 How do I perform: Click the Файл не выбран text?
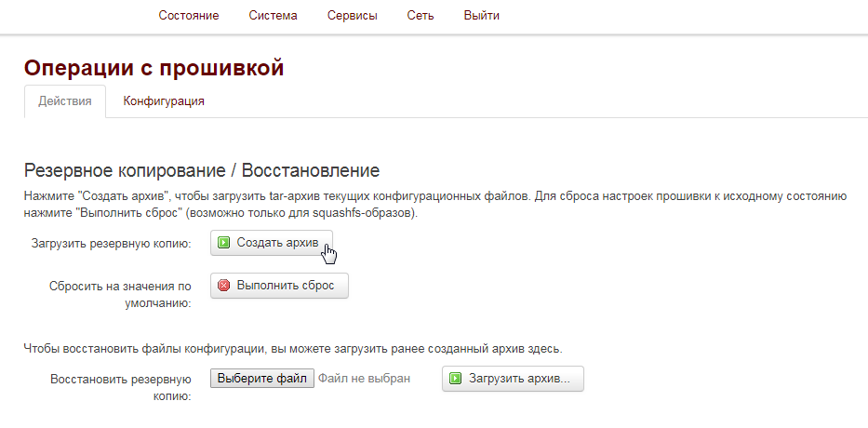(365, 379)
